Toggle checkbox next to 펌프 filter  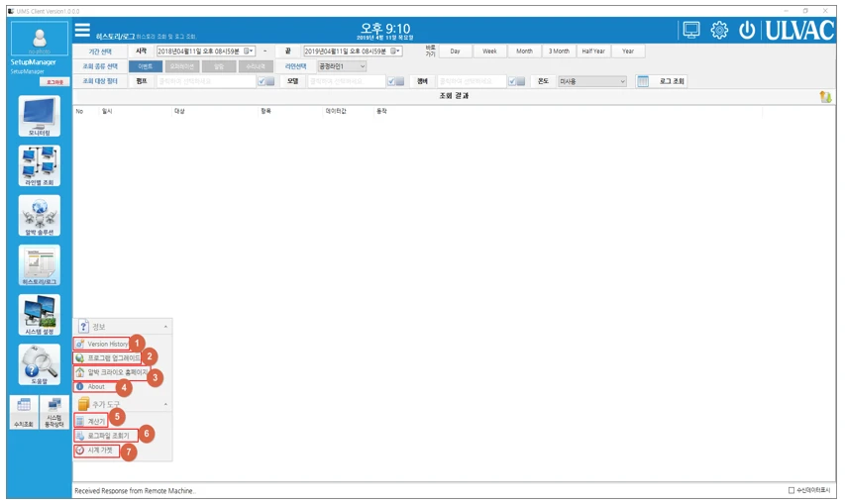[x=262, y=81]
